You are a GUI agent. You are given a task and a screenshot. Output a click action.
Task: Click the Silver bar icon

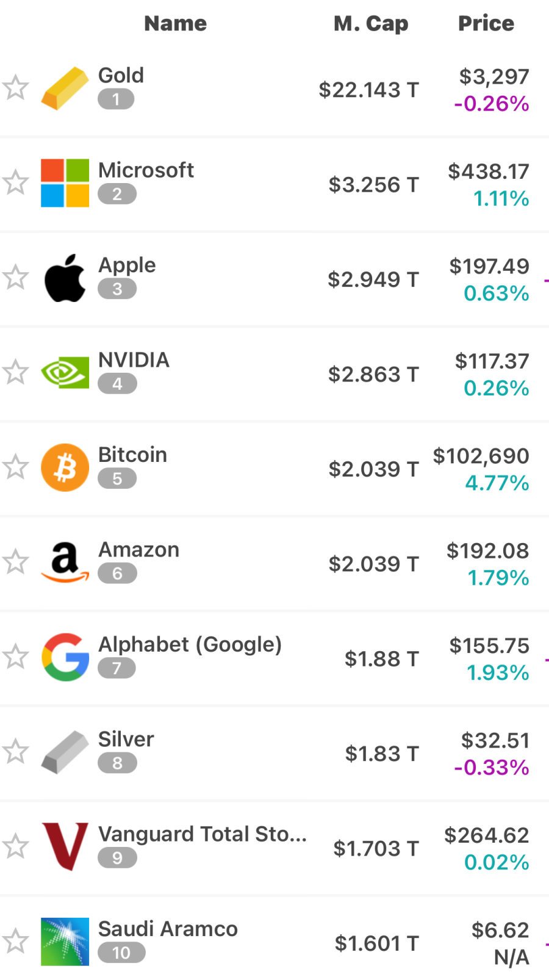(x=65, y=752)
